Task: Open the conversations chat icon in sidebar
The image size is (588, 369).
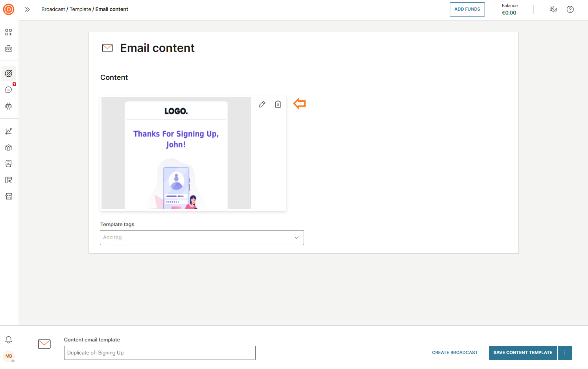Action: coord(9,90)
